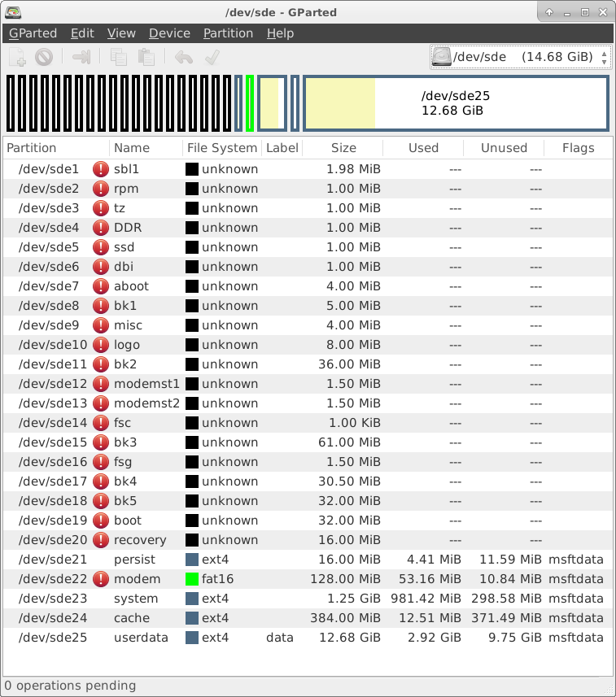Click the '36.00 MiB' size cell
The height and width of the screenshot is (697, 616).
click(x=349, y=364)
